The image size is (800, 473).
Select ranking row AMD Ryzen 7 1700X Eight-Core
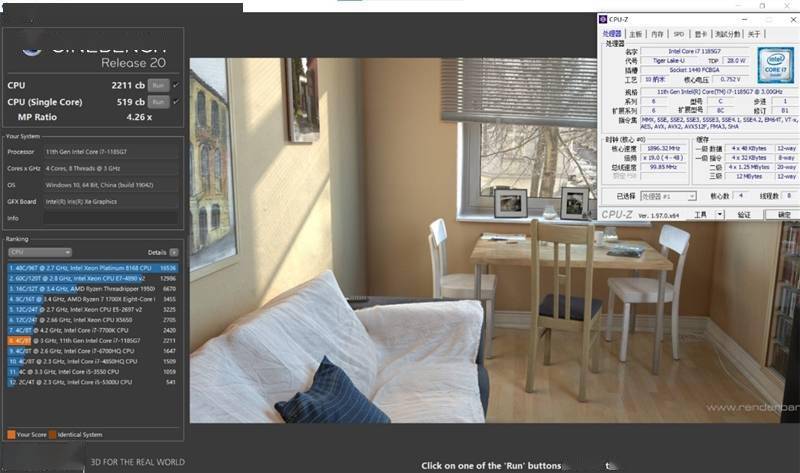coord(92,299)
